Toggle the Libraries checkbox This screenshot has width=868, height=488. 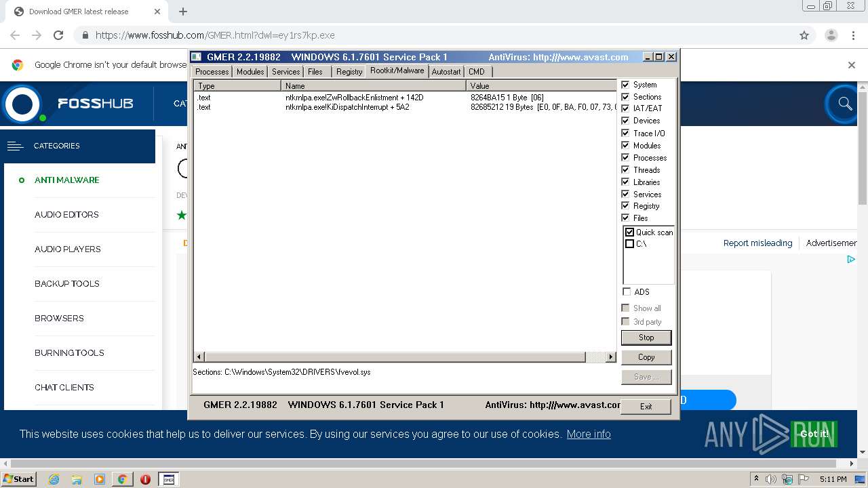click(625, 182)
